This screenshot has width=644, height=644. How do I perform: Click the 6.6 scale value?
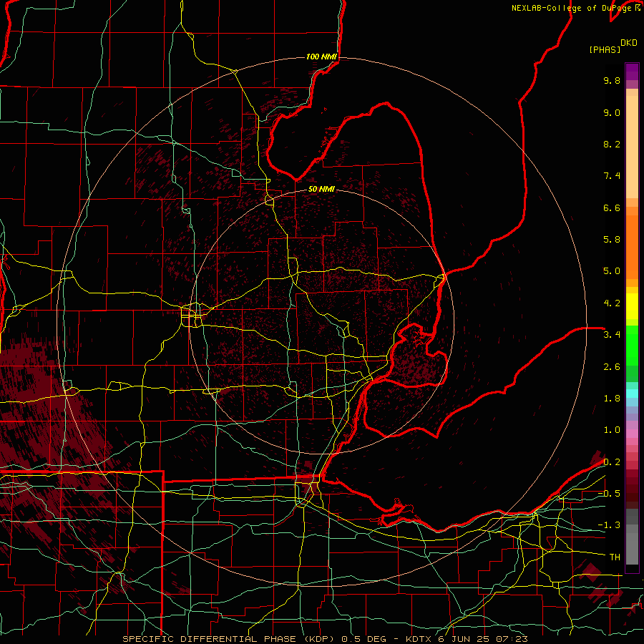click(612, 208)
